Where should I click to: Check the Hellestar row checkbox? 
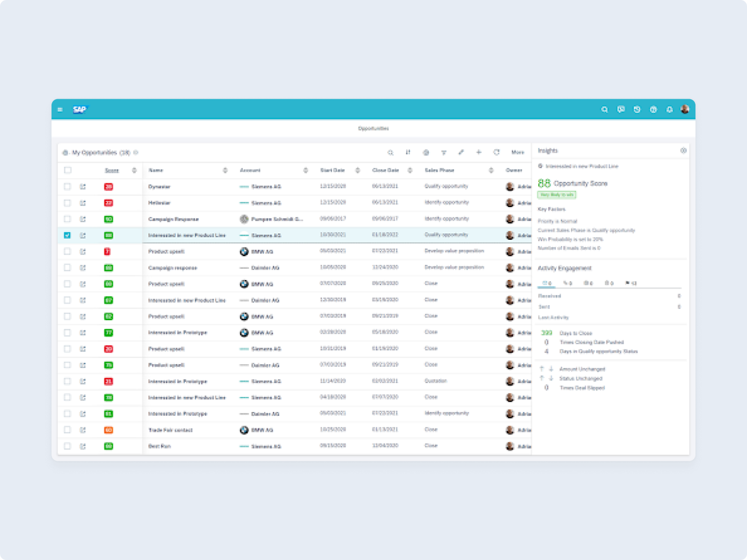point(67,203)
